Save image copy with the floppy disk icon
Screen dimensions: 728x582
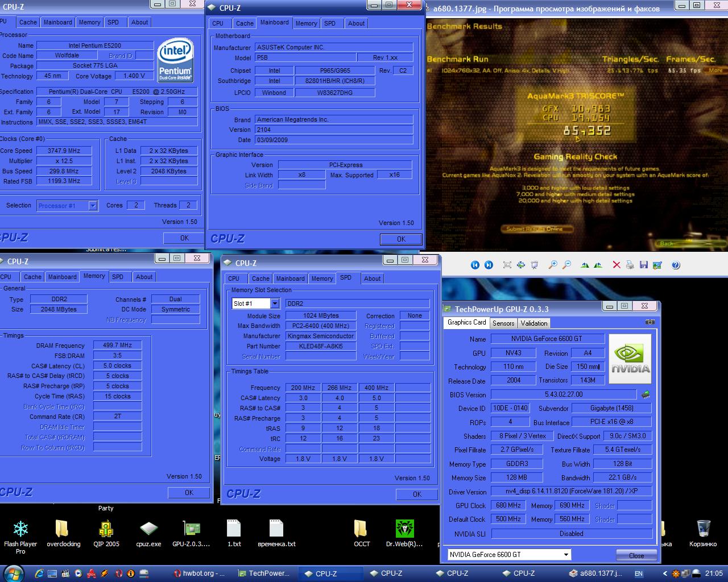[644, 265]
